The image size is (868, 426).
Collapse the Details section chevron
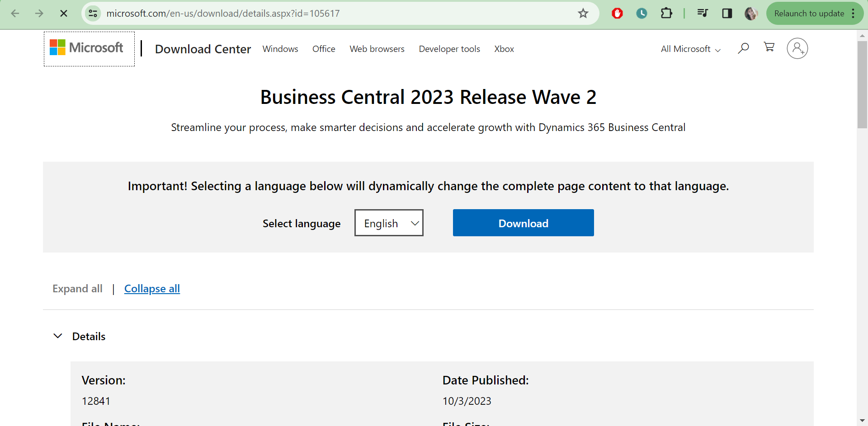(x=58, y=336)
